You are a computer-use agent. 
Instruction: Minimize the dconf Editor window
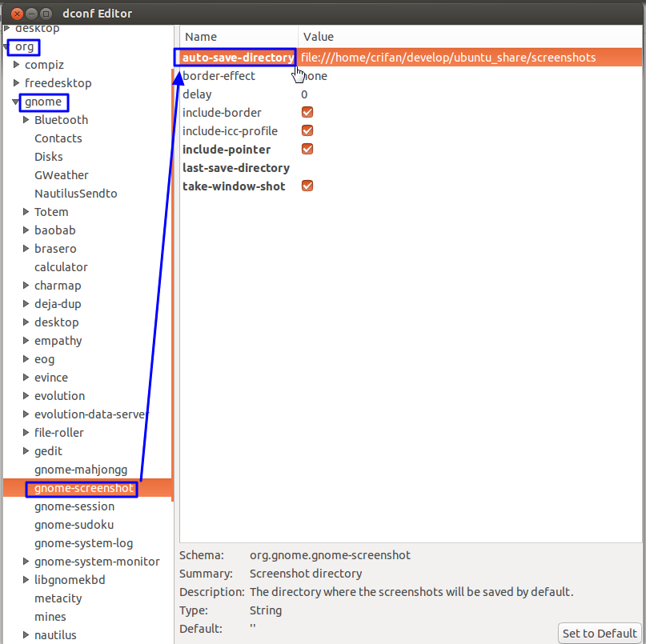click(x=32, y=14)
